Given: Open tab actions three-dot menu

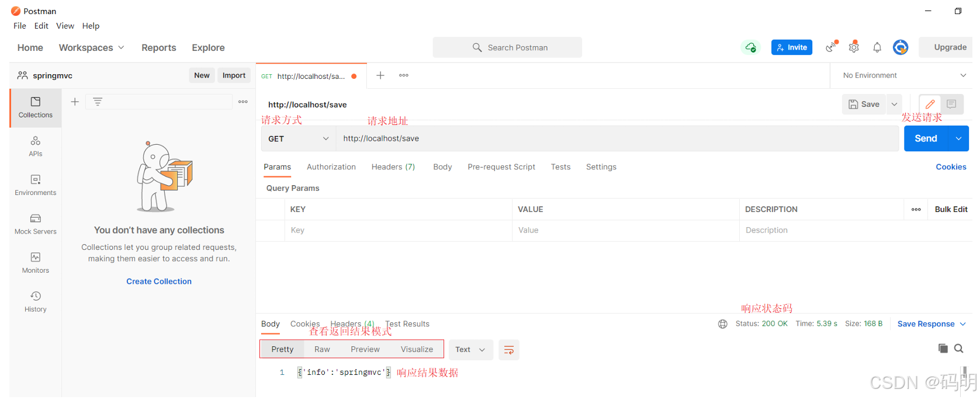Looking at the screenshot, I should click(x=404, y=75).
